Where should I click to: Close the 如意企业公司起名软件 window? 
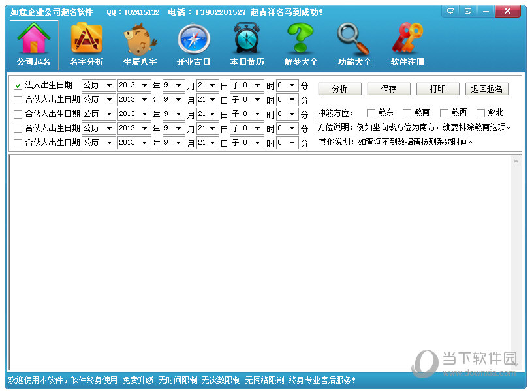(508, 11)
